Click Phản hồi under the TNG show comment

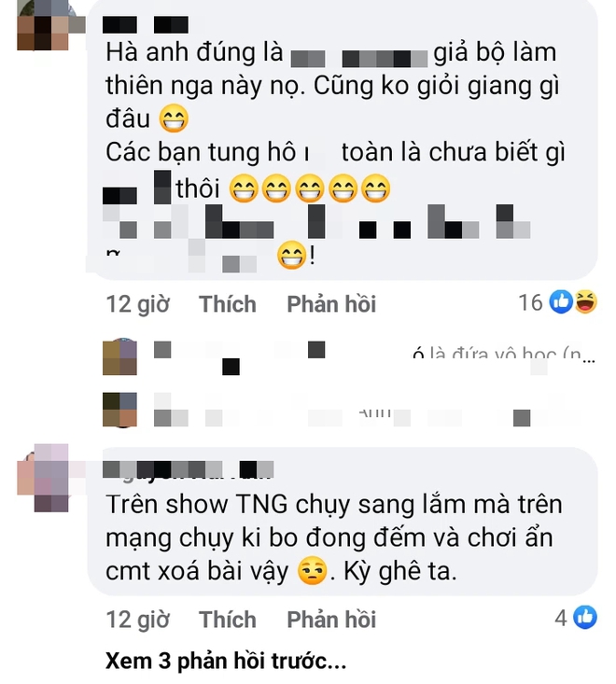tap(331, 620)
